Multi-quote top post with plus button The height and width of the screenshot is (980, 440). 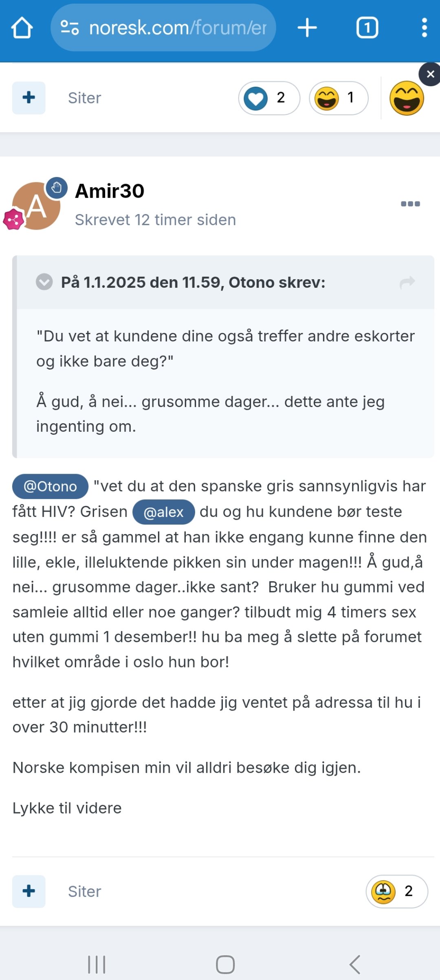coord(29,98)
